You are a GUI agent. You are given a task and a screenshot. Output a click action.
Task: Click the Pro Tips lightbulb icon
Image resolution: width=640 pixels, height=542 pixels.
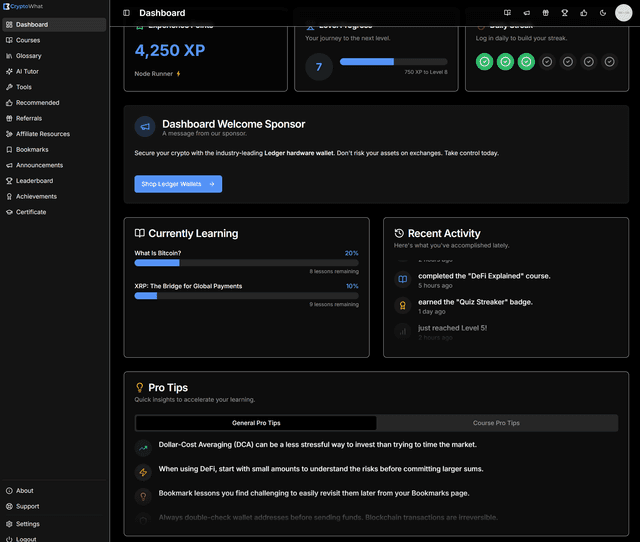click(140, 387)
